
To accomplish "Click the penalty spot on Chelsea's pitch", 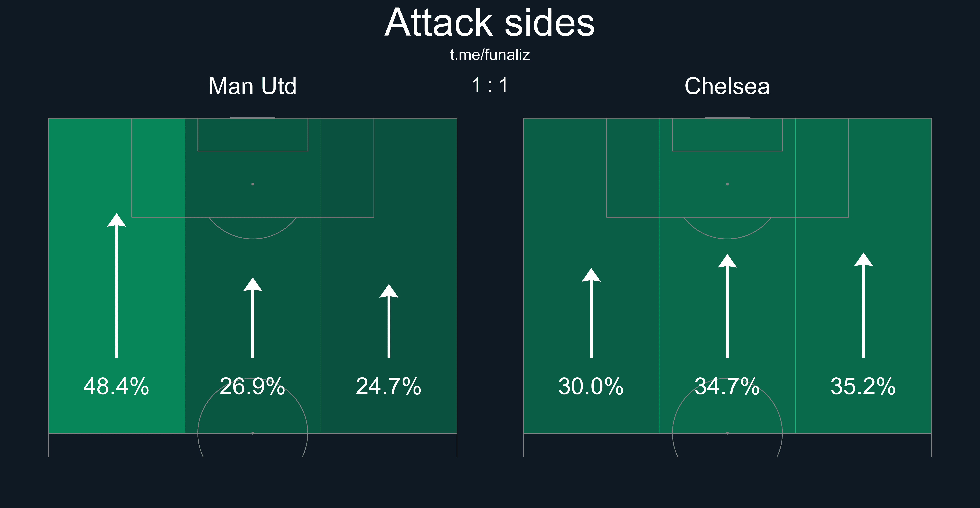I will [x=727, y=184].
